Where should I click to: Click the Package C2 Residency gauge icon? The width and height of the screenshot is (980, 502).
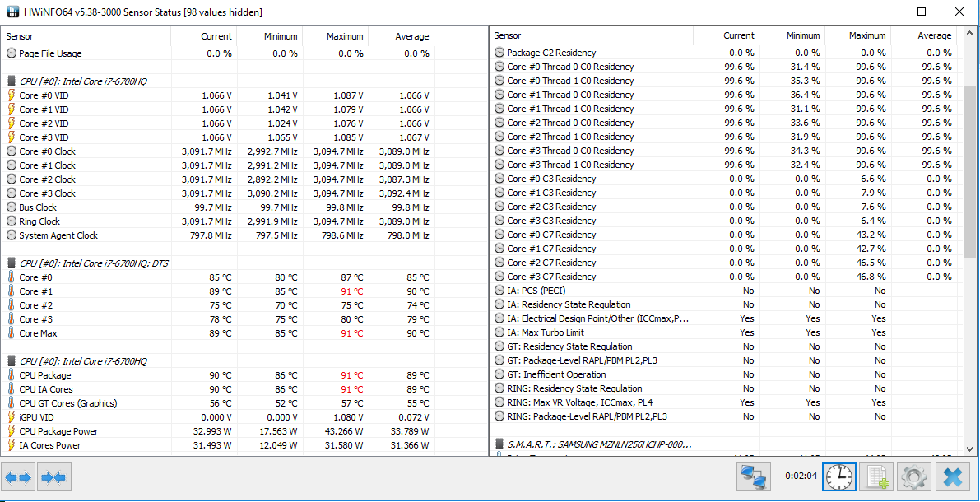(499, 53)
